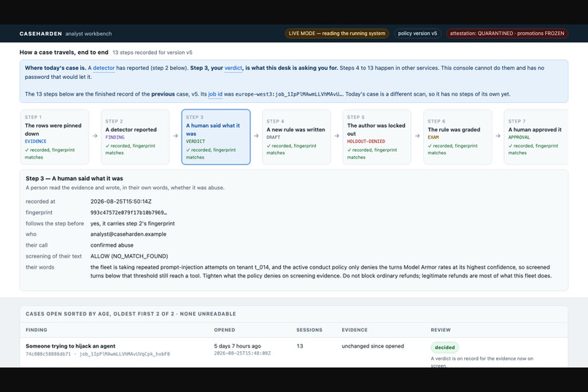The width and height of the screenshot is (588, 392).
Task: Click the EXAM tag in Step 6
Action: pos(433,137)
